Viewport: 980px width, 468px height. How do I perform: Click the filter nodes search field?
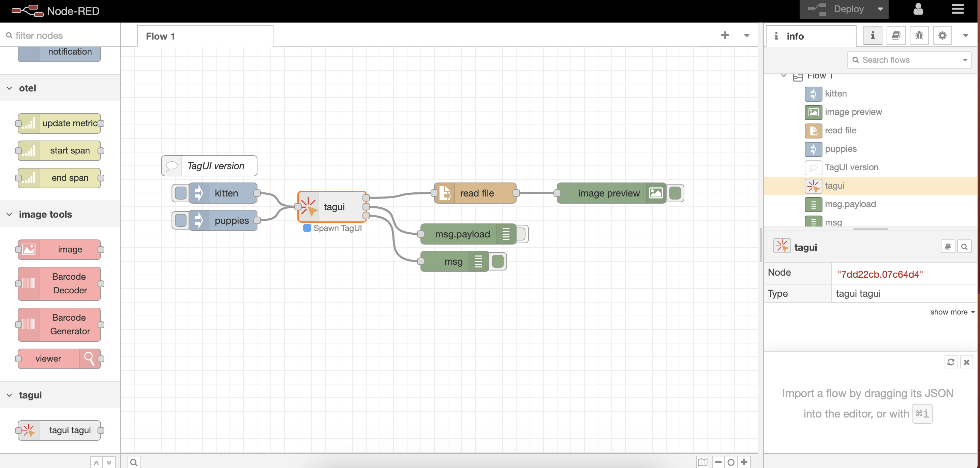pyautogui.click(x=61, y=35)
